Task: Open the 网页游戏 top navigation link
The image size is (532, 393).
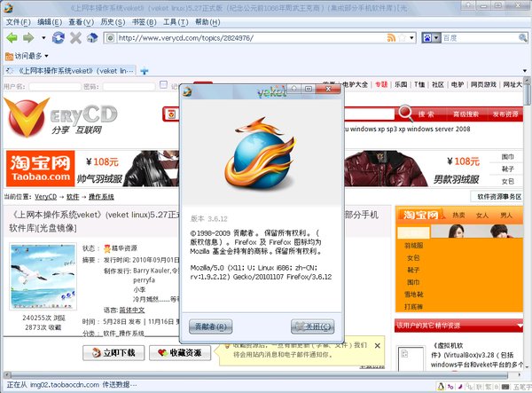Action: click(483, 84)
